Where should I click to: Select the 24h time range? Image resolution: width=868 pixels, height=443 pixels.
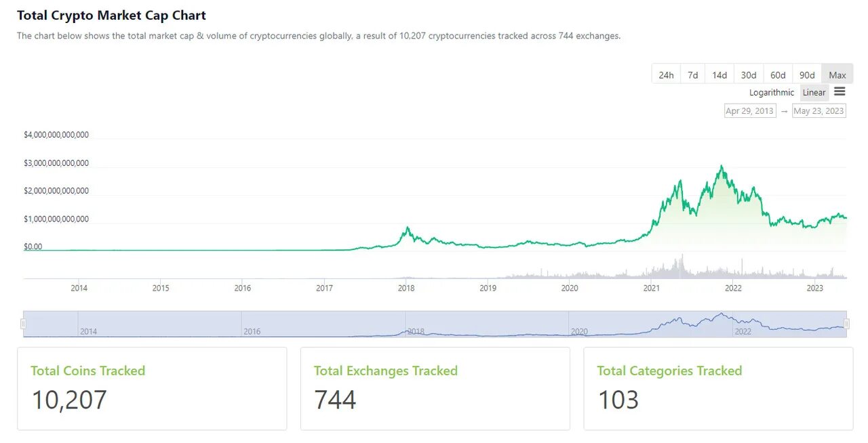[x=666, y=75]
